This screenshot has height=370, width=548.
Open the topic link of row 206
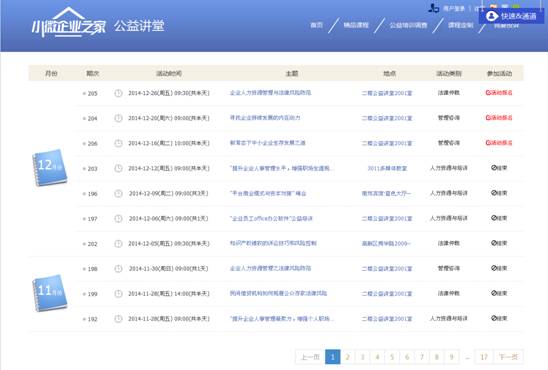pos(267,143)
